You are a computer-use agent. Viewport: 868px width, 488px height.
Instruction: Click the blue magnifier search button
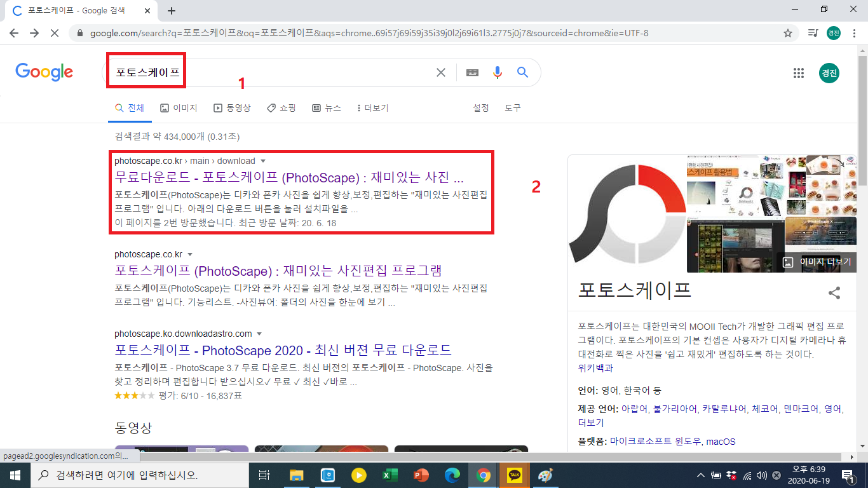coord(522,72)
